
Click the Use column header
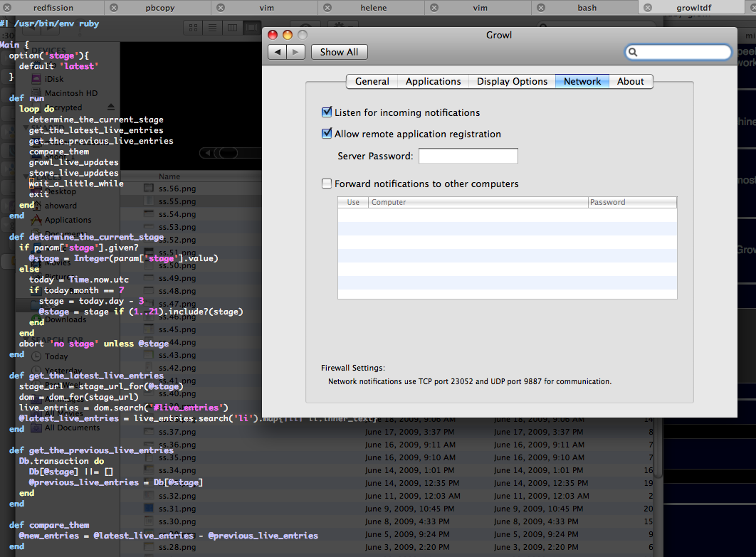[x=353, y=202]
